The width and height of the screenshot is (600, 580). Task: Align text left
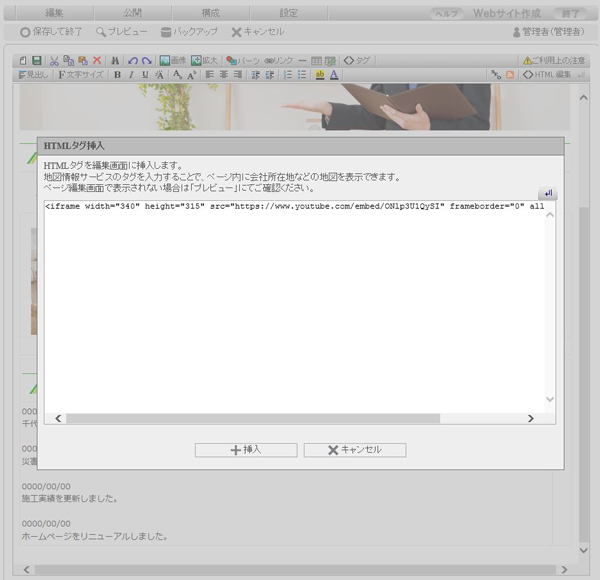coord(210,75)
